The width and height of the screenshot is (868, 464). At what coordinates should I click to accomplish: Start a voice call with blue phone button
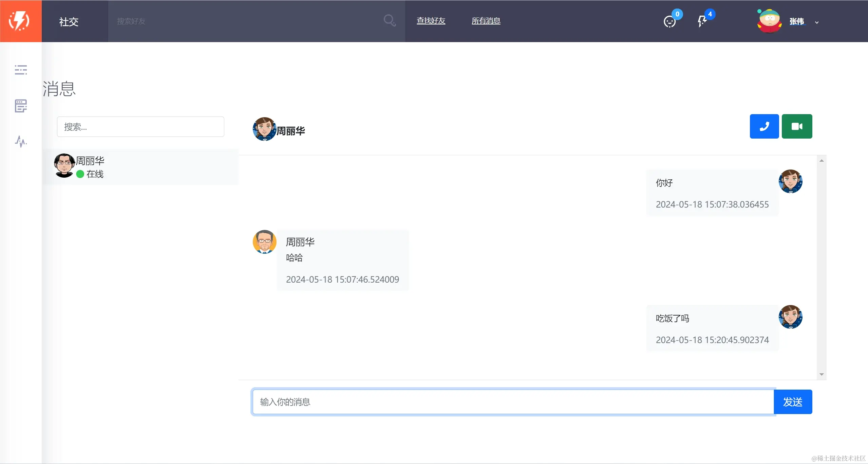coord(764,126)
